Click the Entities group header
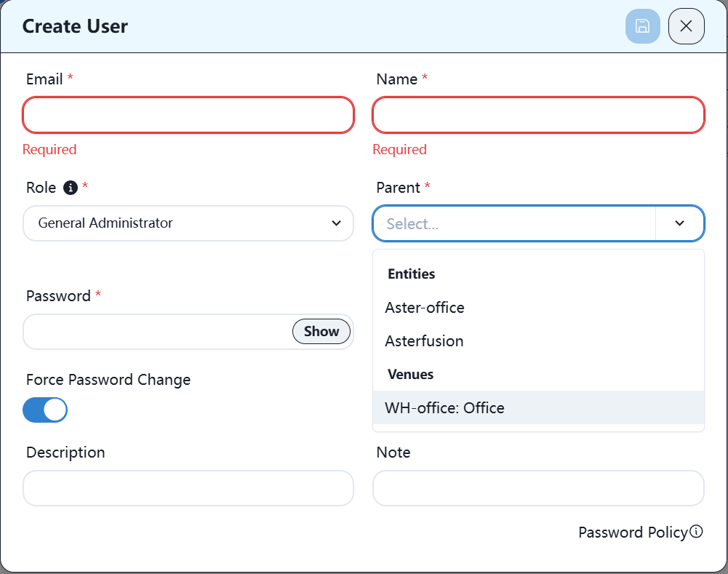 pos(412,274)
